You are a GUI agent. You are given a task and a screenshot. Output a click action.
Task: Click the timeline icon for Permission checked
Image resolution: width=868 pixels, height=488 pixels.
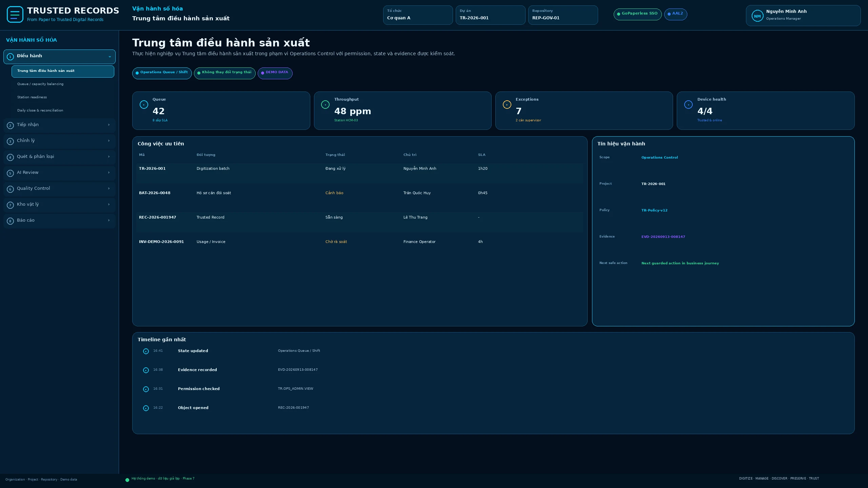(x=146, y=389)
